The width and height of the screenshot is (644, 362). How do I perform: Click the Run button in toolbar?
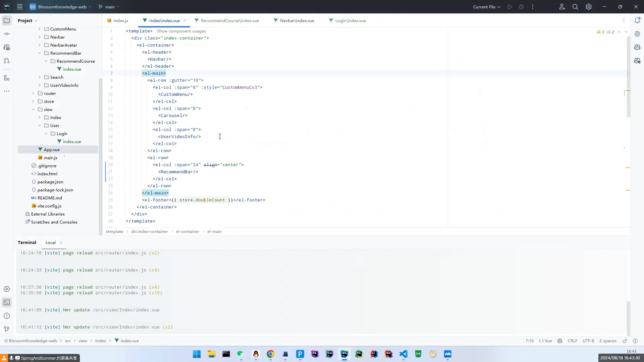pyautogui.click(x=510, y=7)
